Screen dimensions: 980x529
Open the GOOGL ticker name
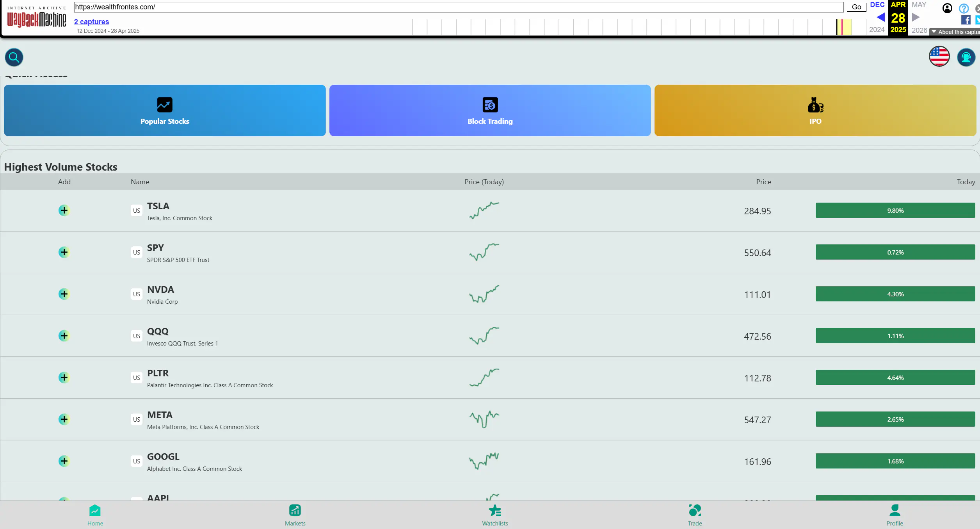point(163,457)
